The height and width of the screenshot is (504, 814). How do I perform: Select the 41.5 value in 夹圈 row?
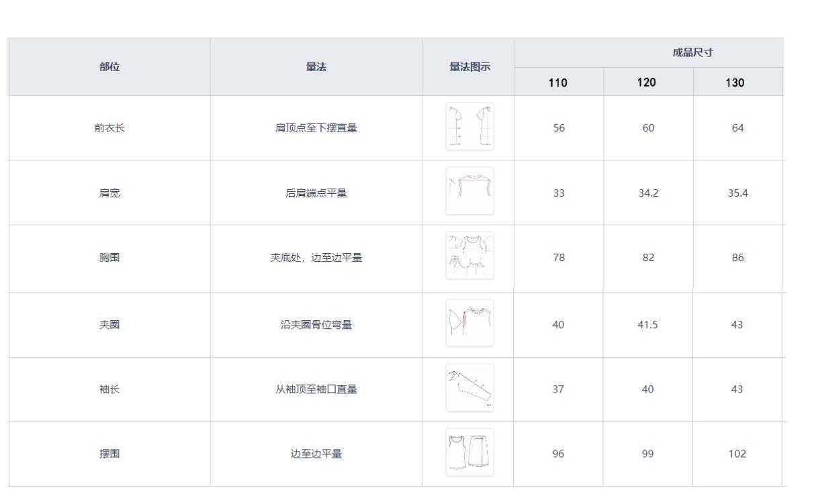tap(648, 325)
